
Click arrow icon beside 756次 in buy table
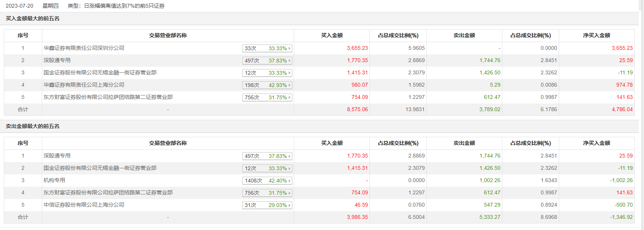[290, 97]
